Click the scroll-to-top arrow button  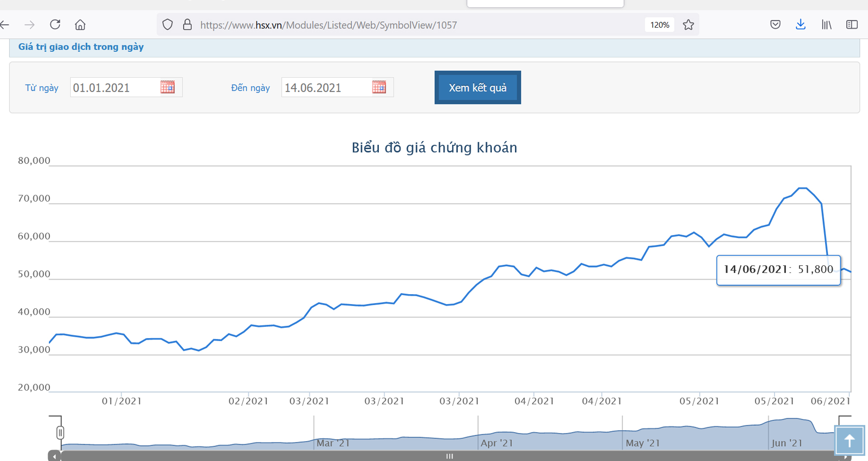[849, 440]
